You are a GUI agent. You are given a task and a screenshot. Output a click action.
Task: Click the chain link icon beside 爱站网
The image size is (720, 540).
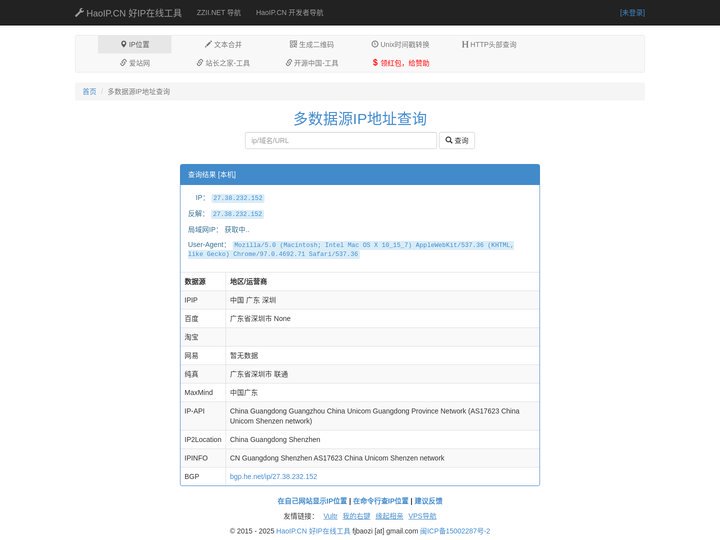(123, 62)
